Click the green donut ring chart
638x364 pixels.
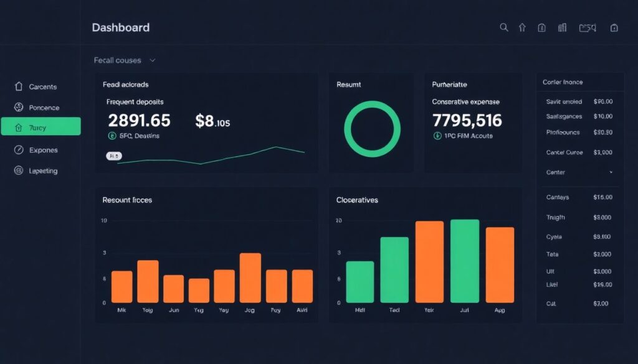[372, 129]
